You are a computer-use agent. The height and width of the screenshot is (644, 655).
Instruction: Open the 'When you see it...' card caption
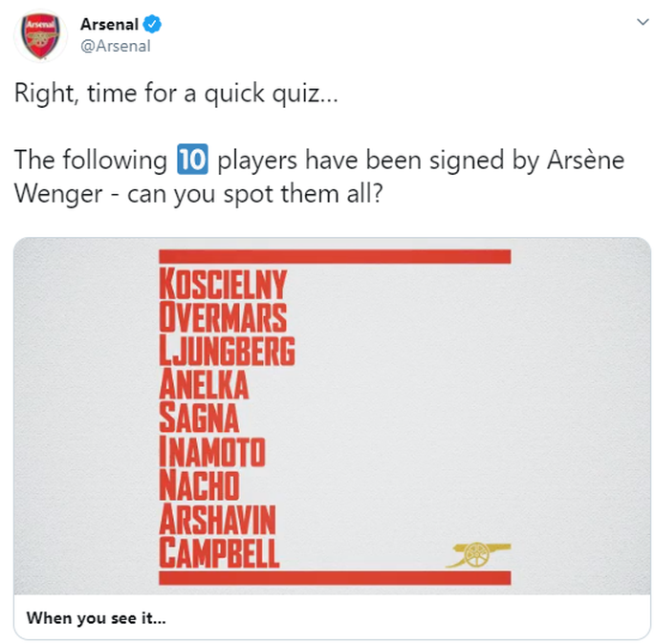click(96, 618)
